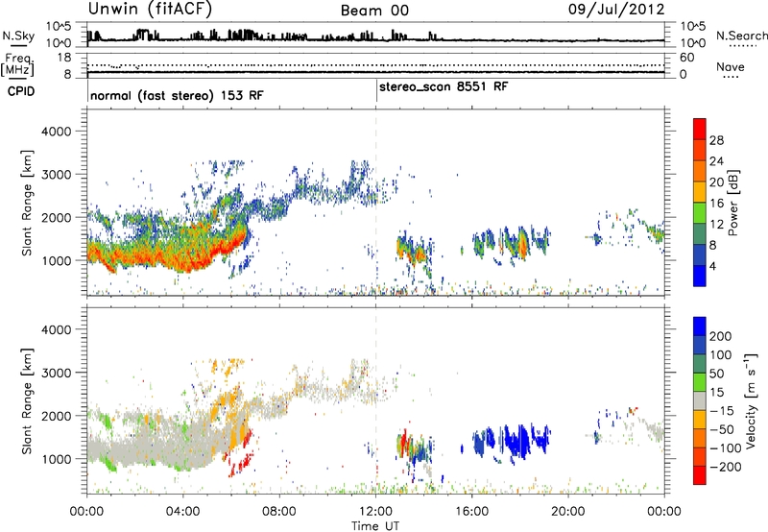Click the '12:00' time tick label
The image size is (768, 532).
375,512
